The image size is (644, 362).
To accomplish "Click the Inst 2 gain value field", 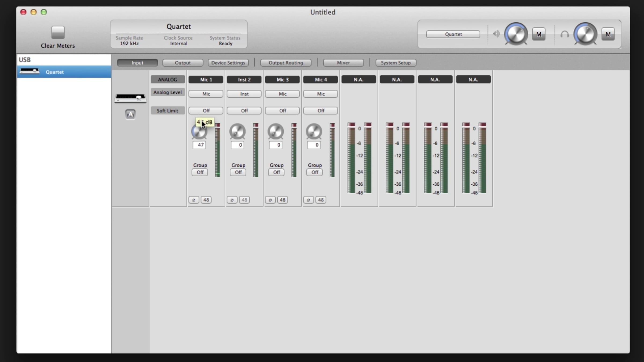I will click(237, 145).
